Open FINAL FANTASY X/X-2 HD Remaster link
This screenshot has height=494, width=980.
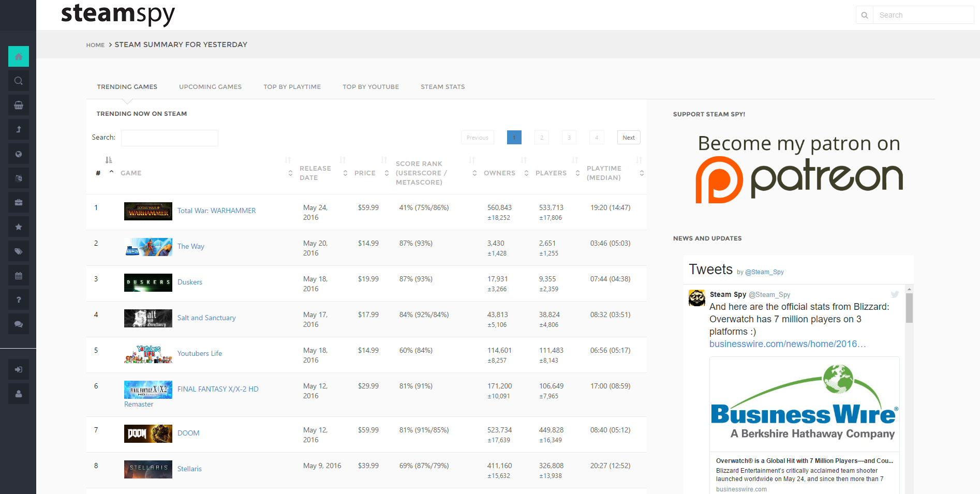tap(218, 389)
